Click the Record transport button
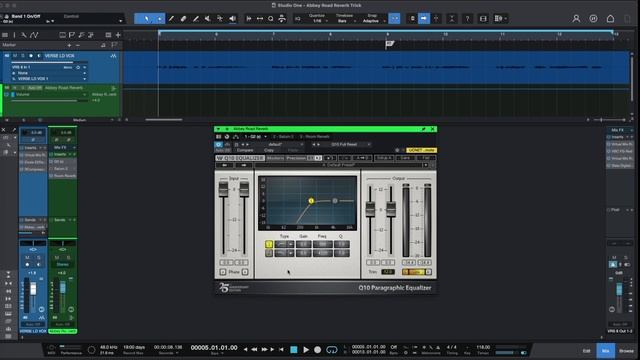Viewport: 640px width, 360px height. [x=318, y=350]
